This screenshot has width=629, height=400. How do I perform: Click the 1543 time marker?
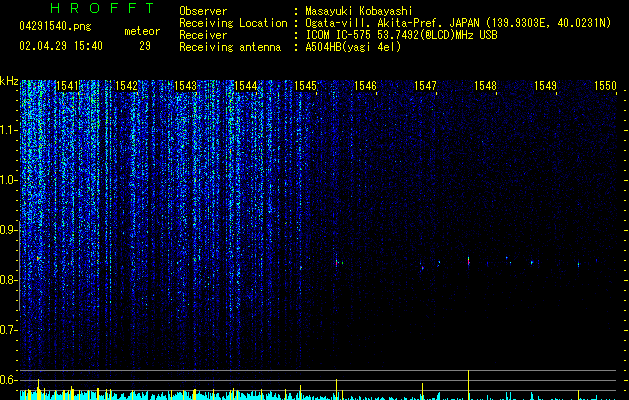click(x=186, y=86)
